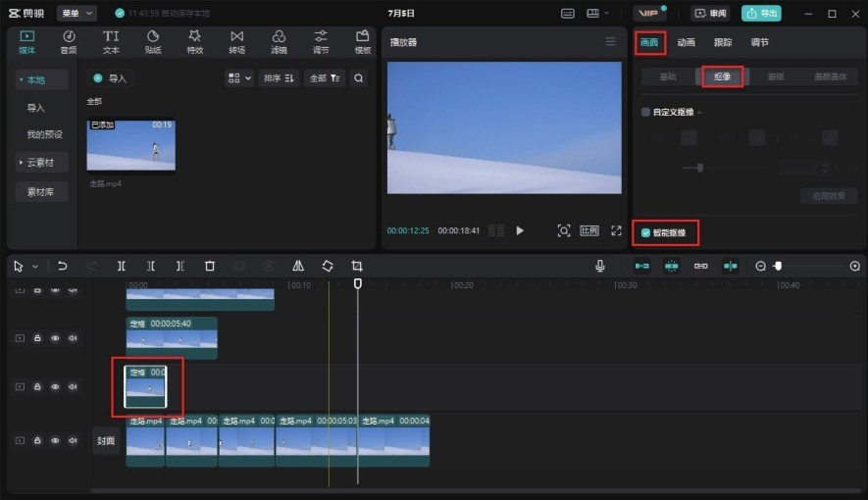Image resolution: width=868 pixels, height=500 pixels.
Task: Search media with the magnifier icon
Action: coord(359,78)
